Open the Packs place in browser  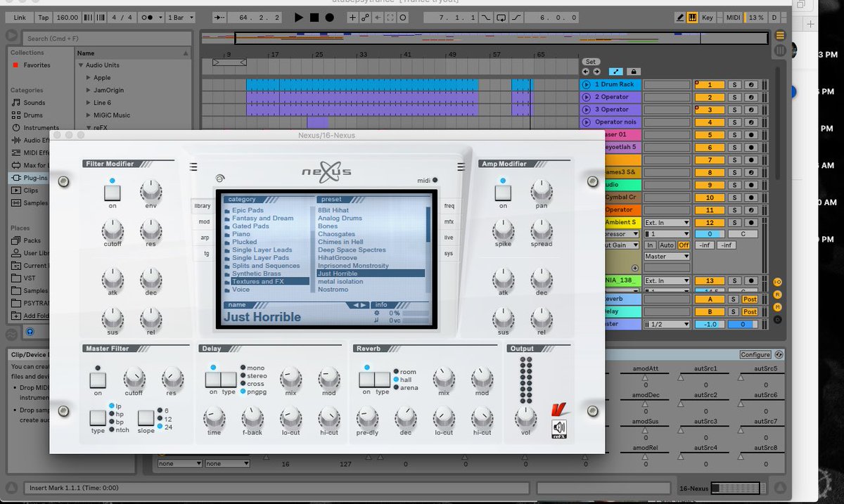point(31,240)
